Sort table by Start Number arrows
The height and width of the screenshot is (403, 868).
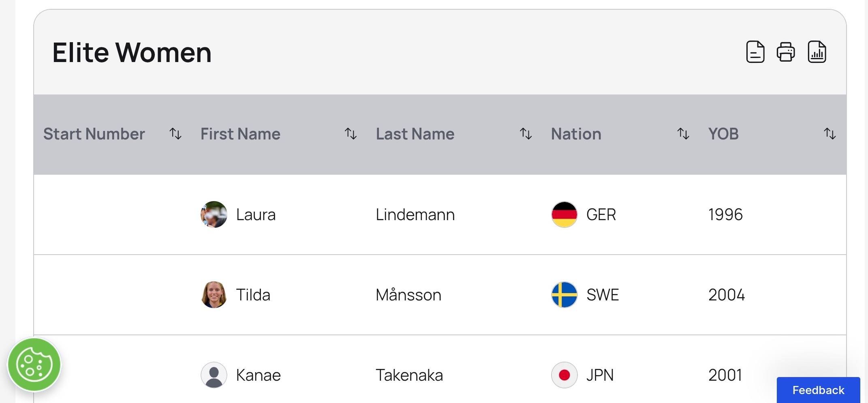click(175, 134)
